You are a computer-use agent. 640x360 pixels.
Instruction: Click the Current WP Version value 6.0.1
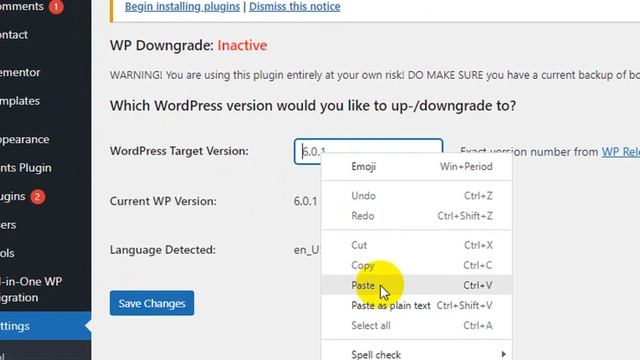click(305, 201)
